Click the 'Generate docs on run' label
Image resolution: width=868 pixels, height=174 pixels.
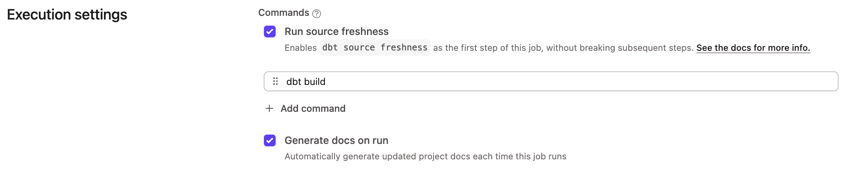[336, 140]
